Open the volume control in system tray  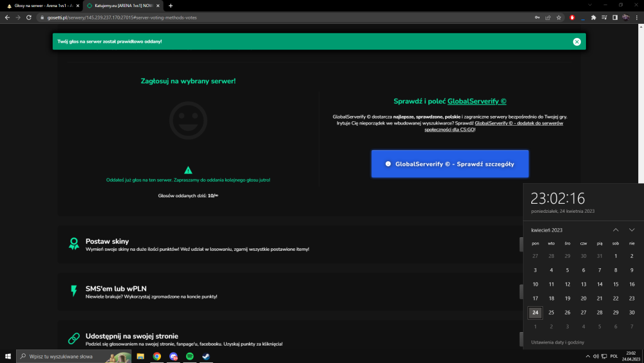(x=596, y=357)
